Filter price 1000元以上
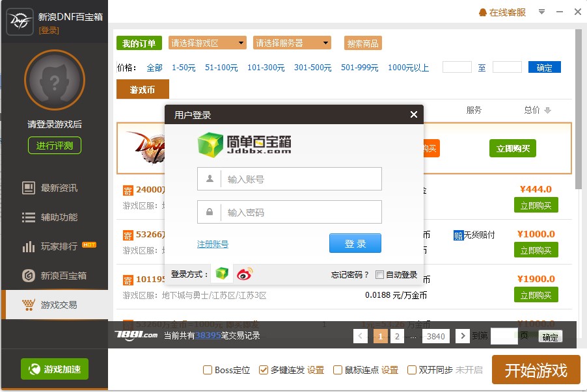Viewport: 587px width, 392px height. pyautogui.click(x=408, y=68)
